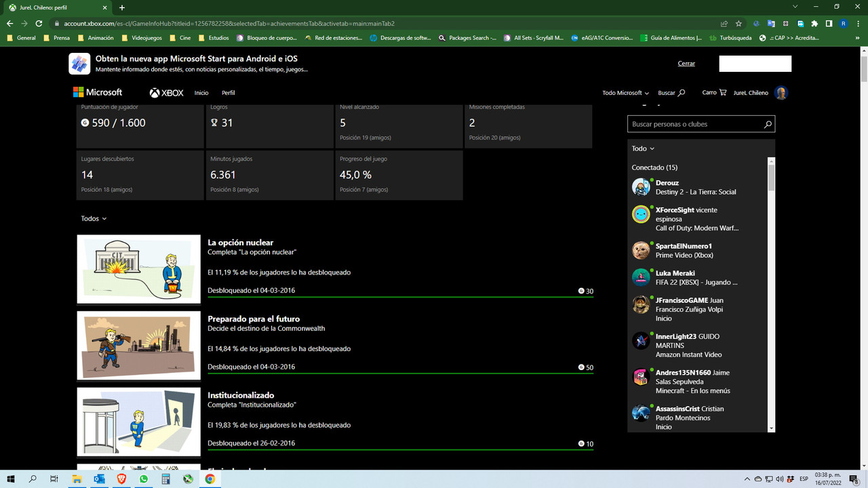This screenshot has height=488, width=868.
Task: Select friend Luka Meraki in the list
Action: 698,277
